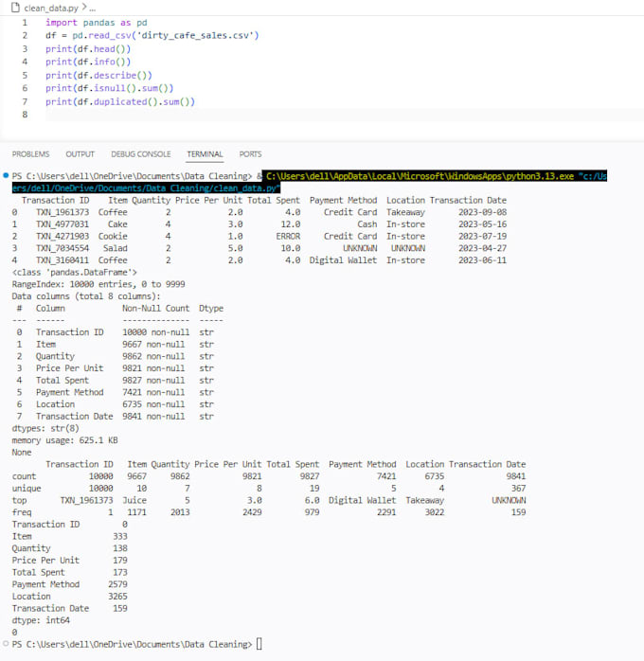Click the clean_data.py path link in terminal
The width and height of the screenshot is (644, 661).
[146, 188]
